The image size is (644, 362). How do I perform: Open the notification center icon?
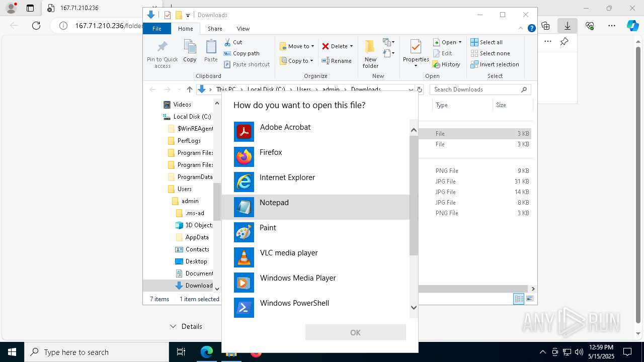tap(627, 352)
